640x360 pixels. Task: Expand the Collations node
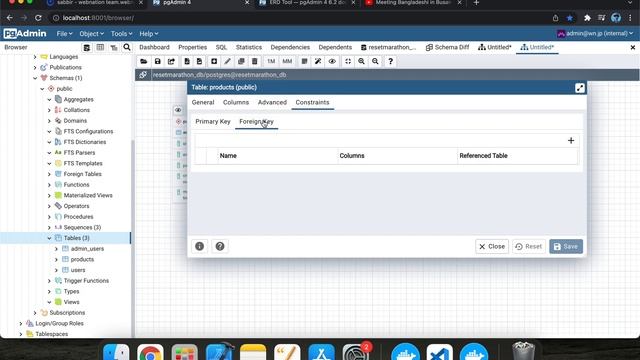click(x=49, y=110)
